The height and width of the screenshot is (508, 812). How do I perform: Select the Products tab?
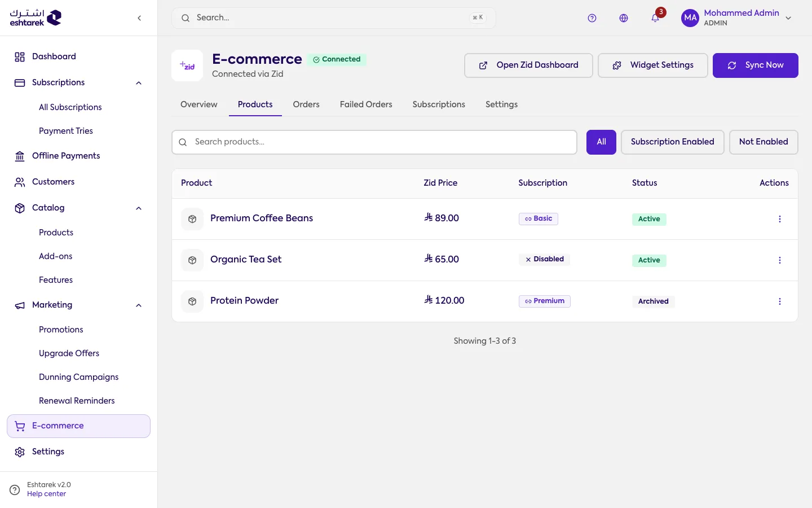point(255,104)
